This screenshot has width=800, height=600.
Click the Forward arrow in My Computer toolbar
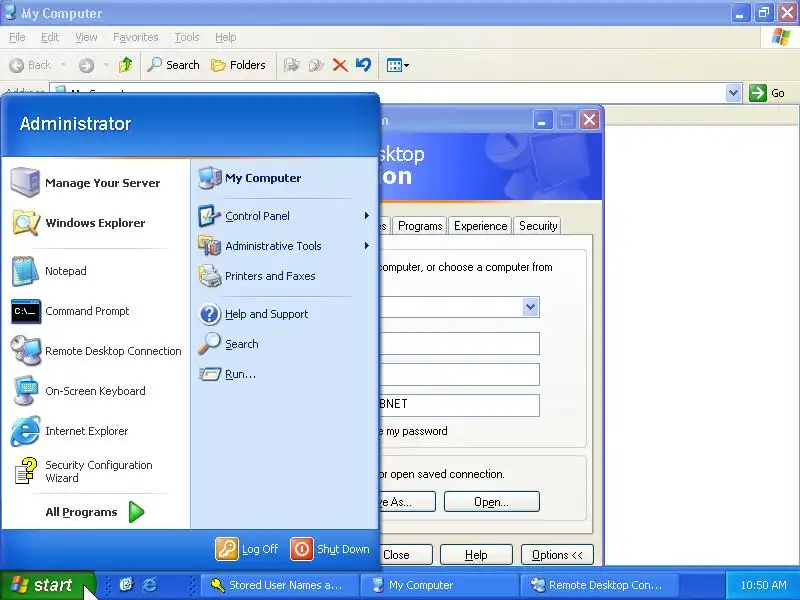[86, 65]
